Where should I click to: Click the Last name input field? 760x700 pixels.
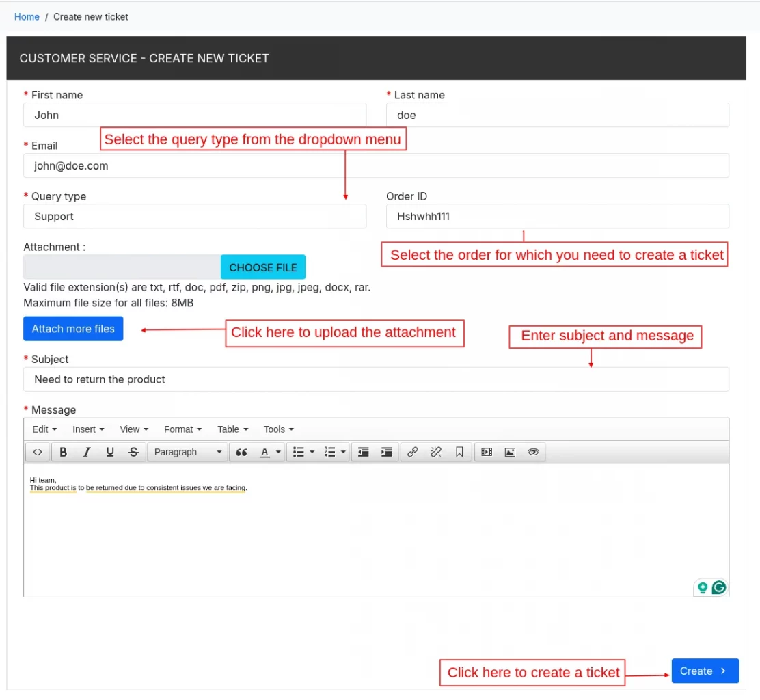point(558,115)
